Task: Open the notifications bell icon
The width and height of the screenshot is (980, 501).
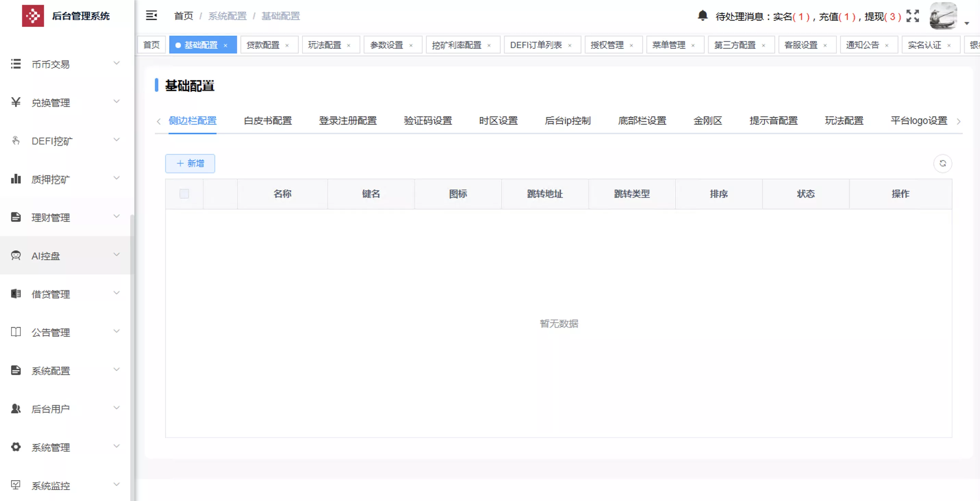Action: pos(702,16)
